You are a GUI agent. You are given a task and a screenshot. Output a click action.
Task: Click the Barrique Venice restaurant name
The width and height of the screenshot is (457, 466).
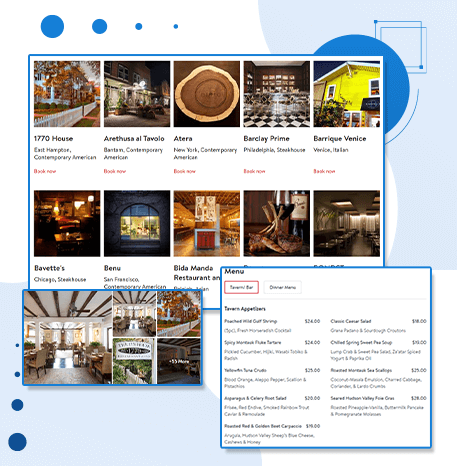coord(340,138)
